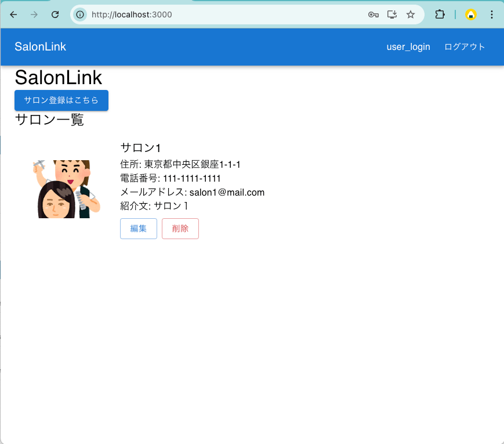Click the ログアウト logout button

coord(465,47)
